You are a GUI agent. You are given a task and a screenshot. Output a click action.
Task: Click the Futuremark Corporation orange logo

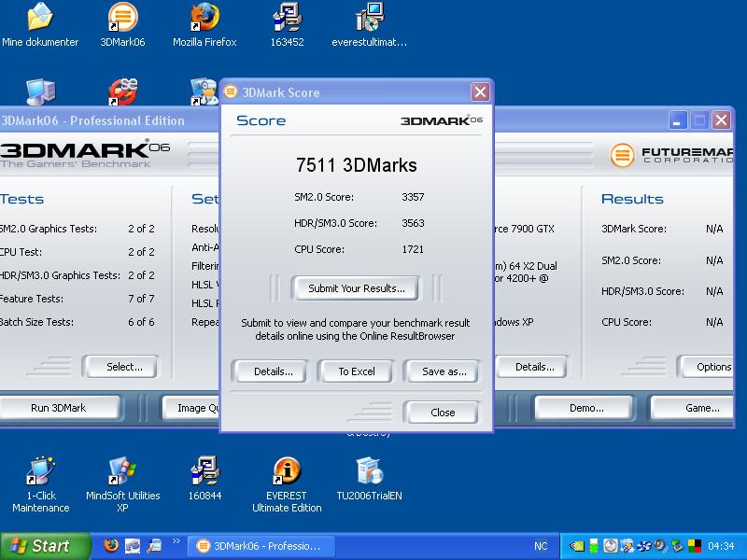point(622,155)
